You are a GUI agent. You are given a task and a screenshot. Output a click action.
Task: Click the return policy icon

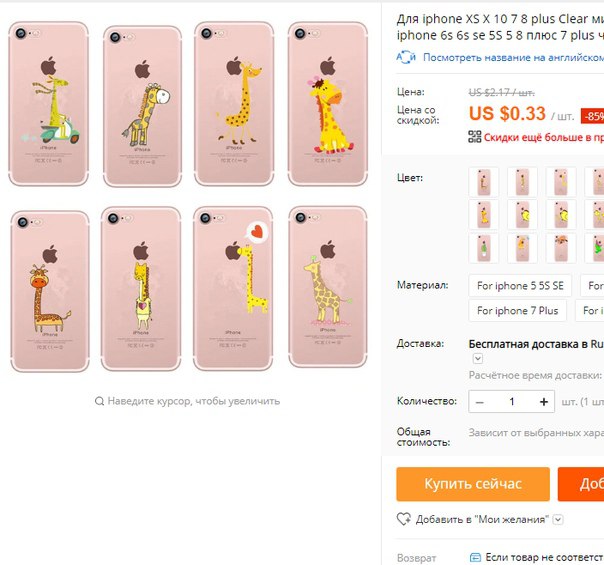476,557
